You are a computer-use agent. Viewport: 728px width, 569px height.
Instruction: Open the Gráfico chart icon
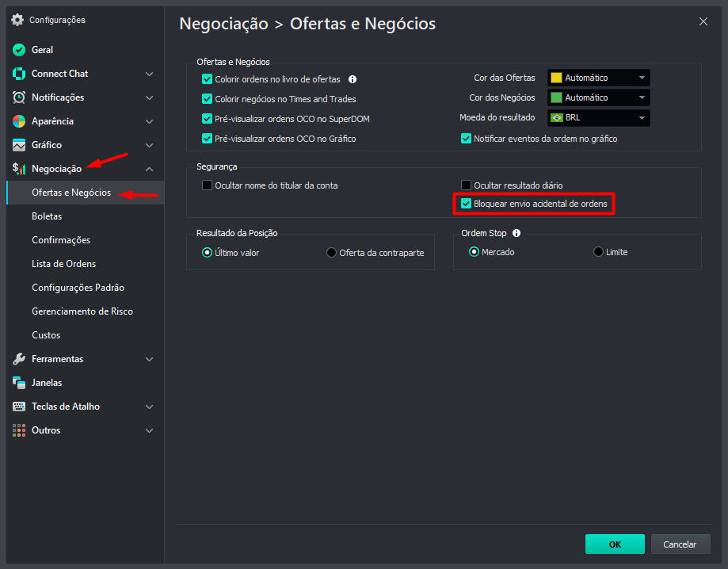pos(18,144)
